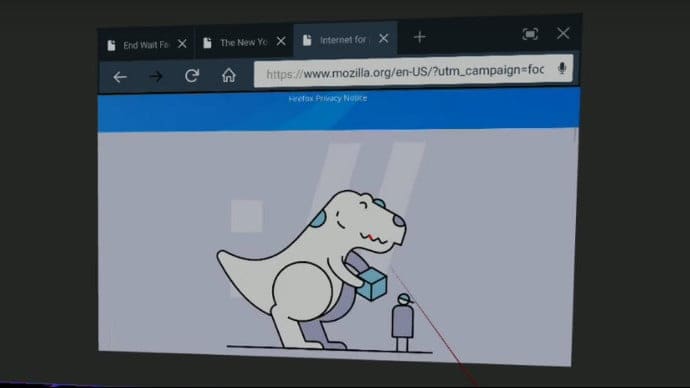Open the Firefox Privacy Notice link

click(x=328, y=99)
